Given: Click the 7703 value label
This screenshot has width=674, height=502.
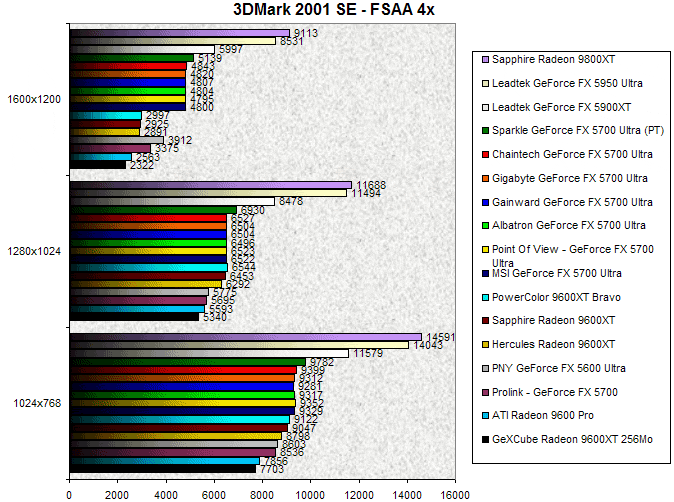Looking at the screenshot, I should (x=272, y=469).
